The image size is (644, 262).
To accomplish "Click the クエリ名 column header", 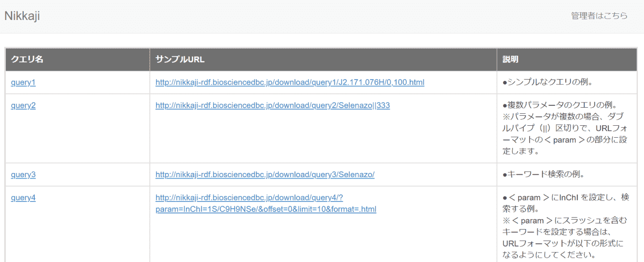I will (x=27, y=60).
